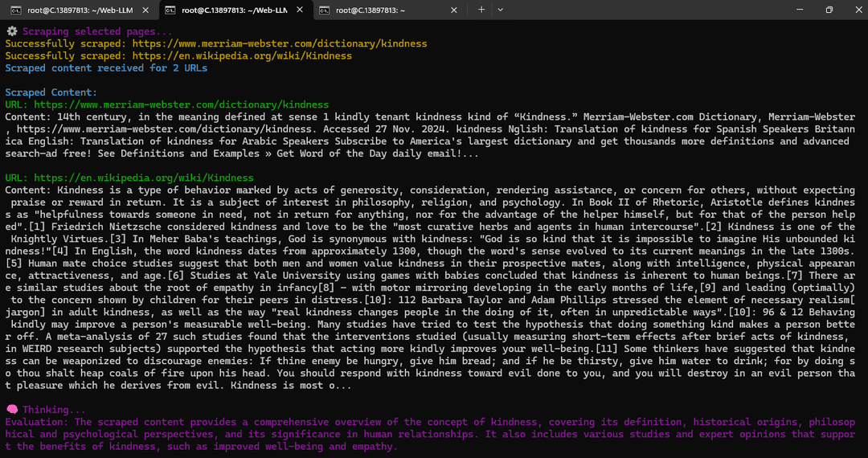Click 'Scraping selected pages...' text
868x458 pixels.
[x=97, y=31]
